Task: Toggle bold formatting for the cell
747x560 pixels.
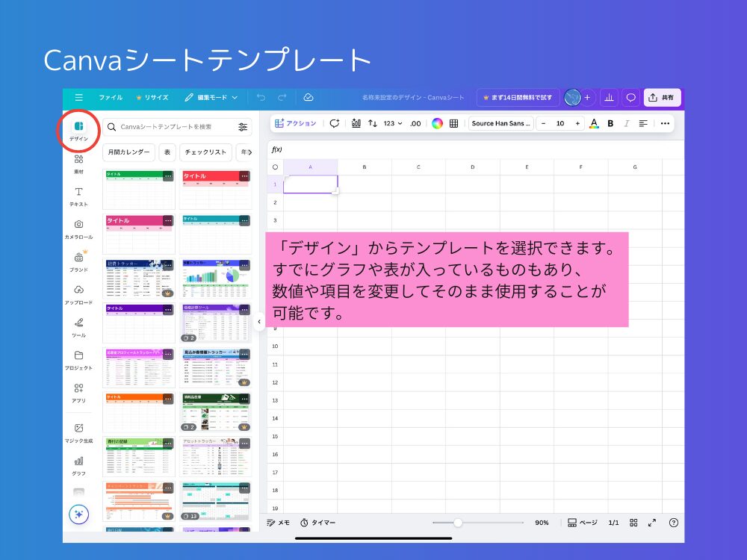Action: [x=610, y=124]
